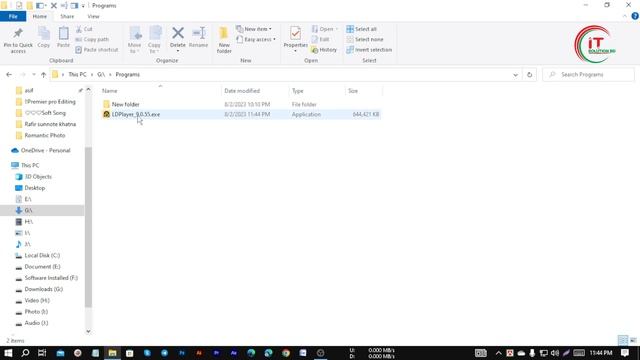The image size is (640, 360).
Task: Switch to the Home ribbon tab
Action: coord(40,16)
